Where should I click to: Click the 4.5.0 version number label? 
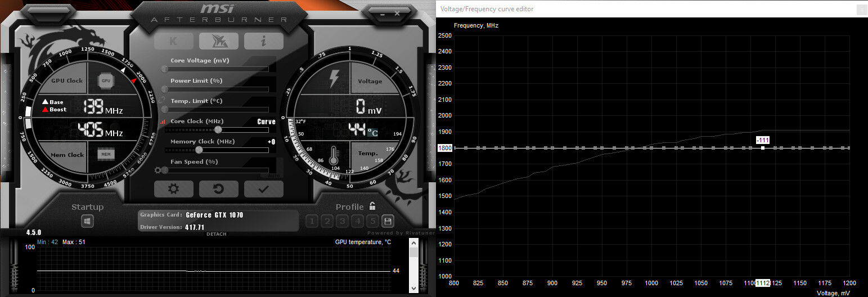tap(34, 232)
